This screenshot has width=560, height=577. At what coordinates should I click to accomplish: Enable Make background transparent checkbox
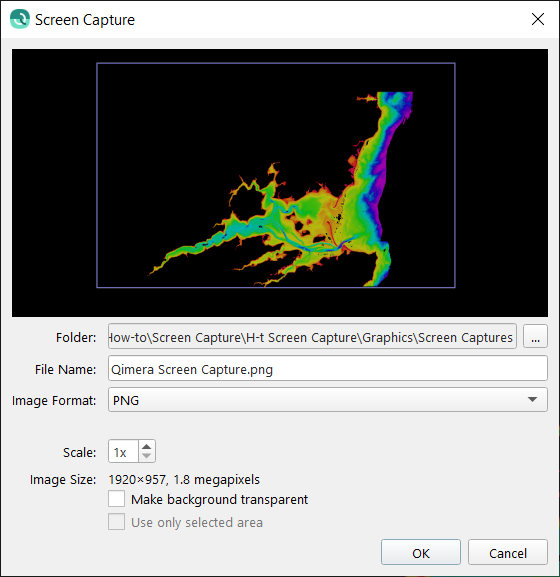(117, 499)
